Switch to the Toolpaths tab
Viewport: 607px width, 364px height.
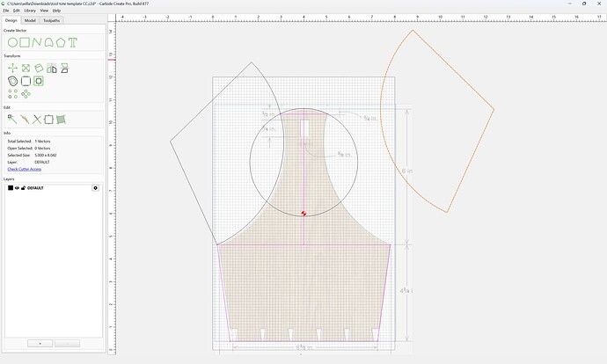coord(52,20)
